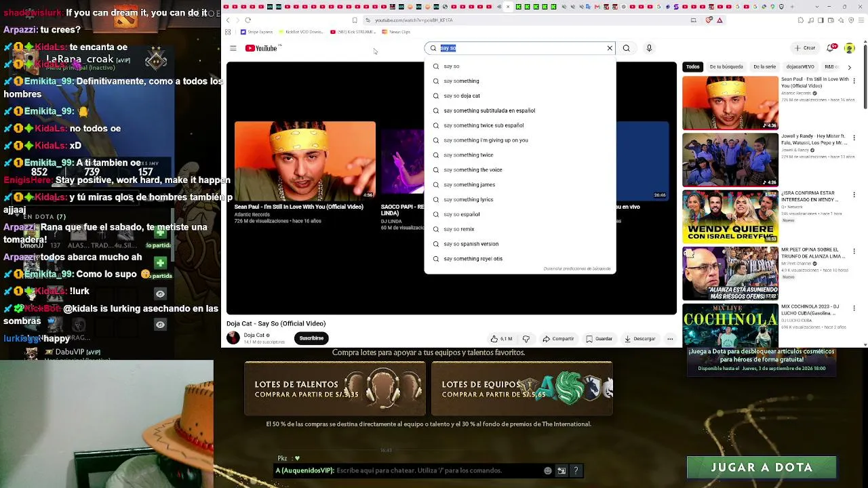Dislike the Doja Cat video
Image resolution: width=868 pixels, height=488 pixels.
point(526,339)
